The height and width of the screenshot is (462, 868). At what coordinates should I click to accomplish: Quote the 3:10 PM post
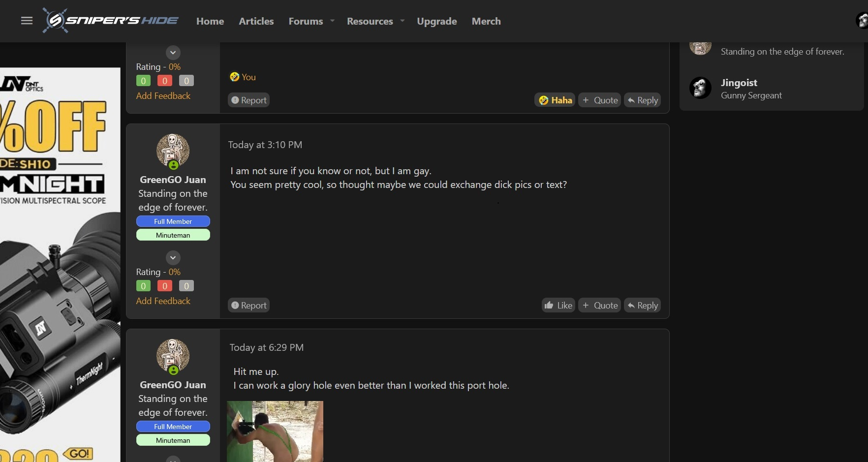(600, 305)
